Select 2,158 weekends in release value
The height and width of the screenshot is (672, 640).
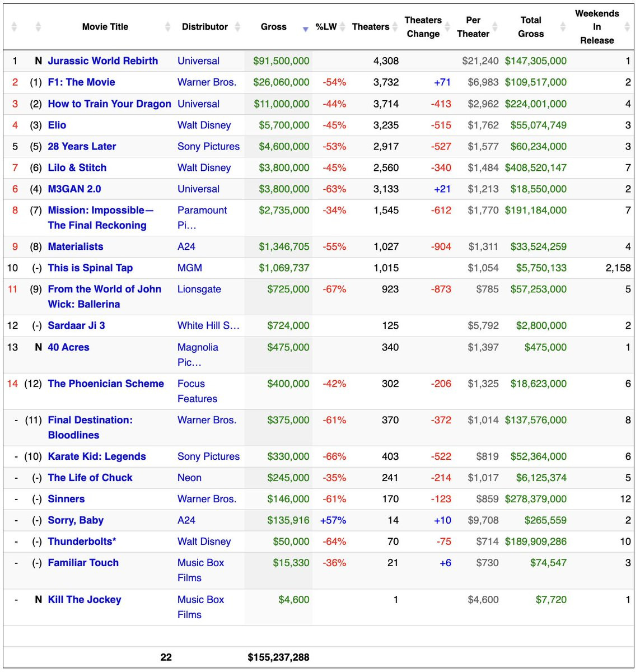point(618,268)
